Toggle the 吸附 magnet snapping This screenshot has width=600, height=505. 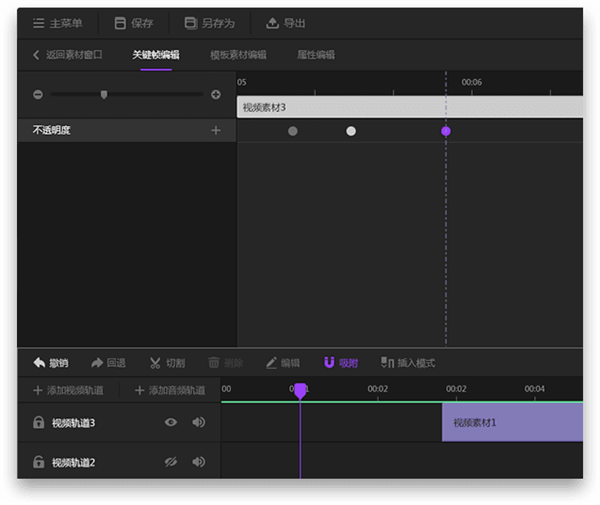[x=329, y=363]
